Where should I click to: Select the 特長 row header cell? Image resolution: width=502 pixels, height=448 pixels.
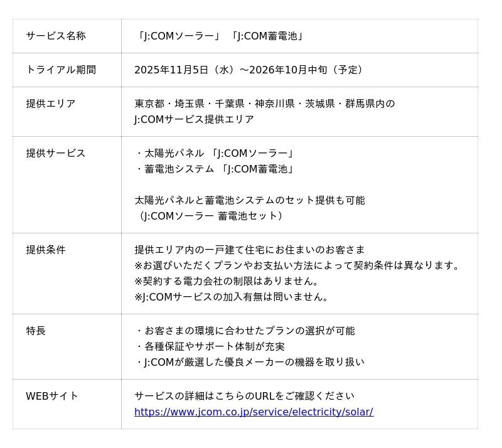pyautogui.click(x=36, y=331)
